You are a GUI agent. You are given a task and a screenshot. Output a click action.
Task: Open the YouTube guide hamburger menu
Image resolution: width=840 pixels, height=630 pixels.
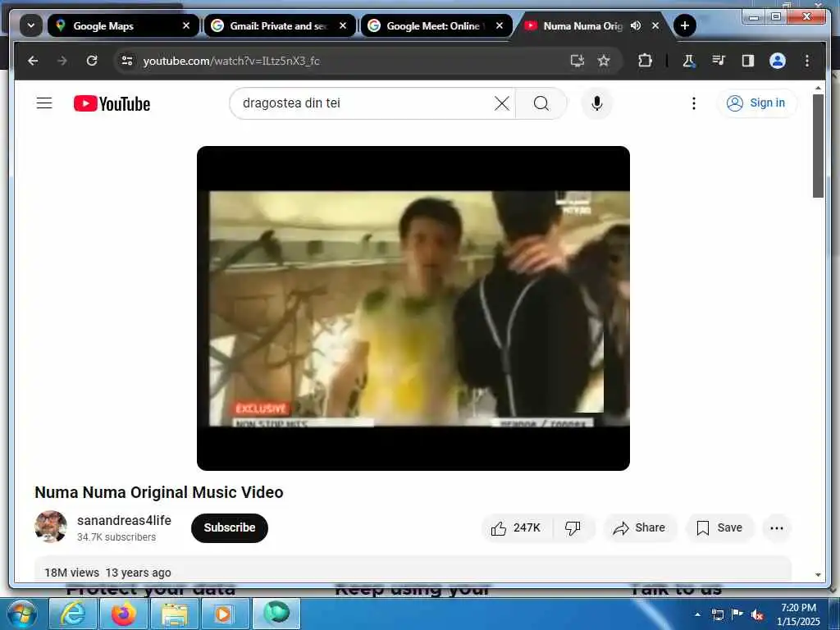(x=44, y=103)
